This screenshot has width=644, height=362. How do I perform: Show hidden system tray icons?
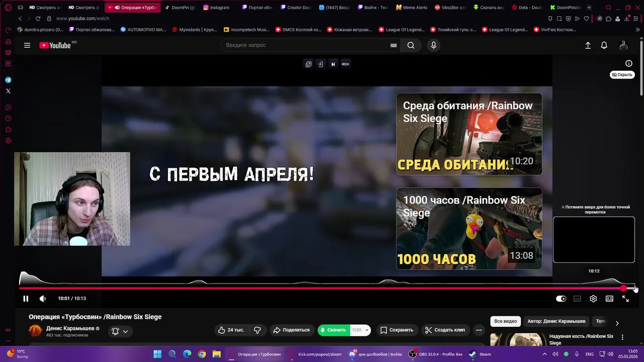tap(544, 354)
